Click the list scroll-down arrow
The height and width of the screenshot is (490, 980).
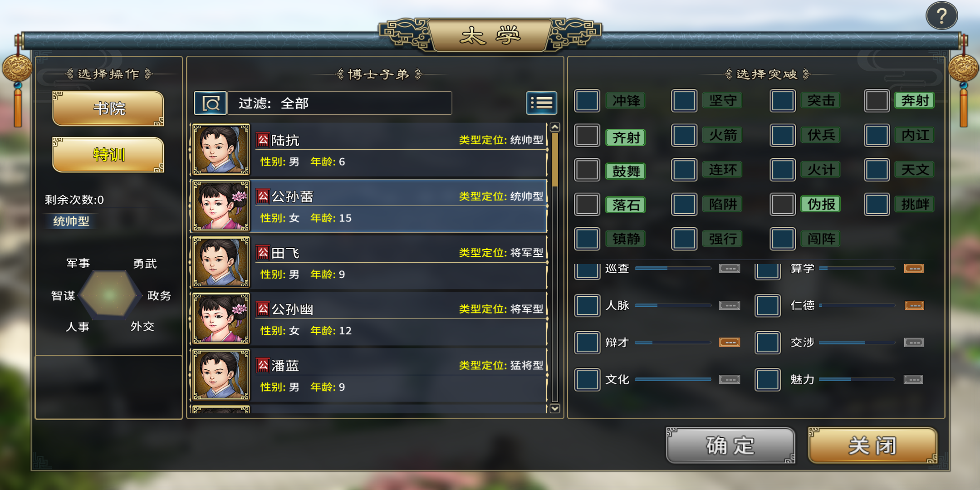554,408
